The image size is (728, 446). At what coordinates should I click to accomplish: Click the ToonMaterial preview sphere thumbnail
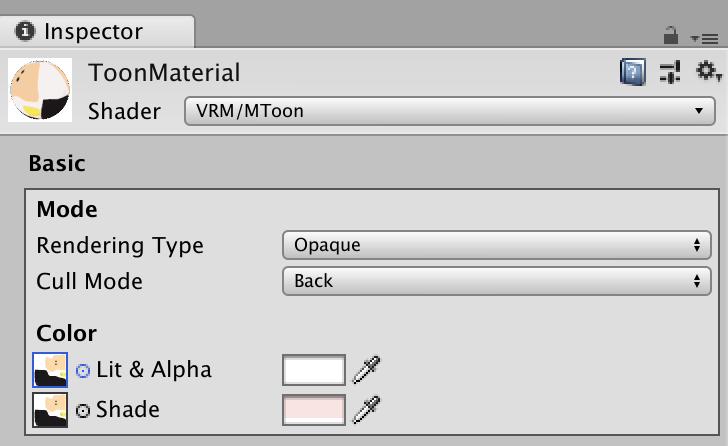[40, 90]
